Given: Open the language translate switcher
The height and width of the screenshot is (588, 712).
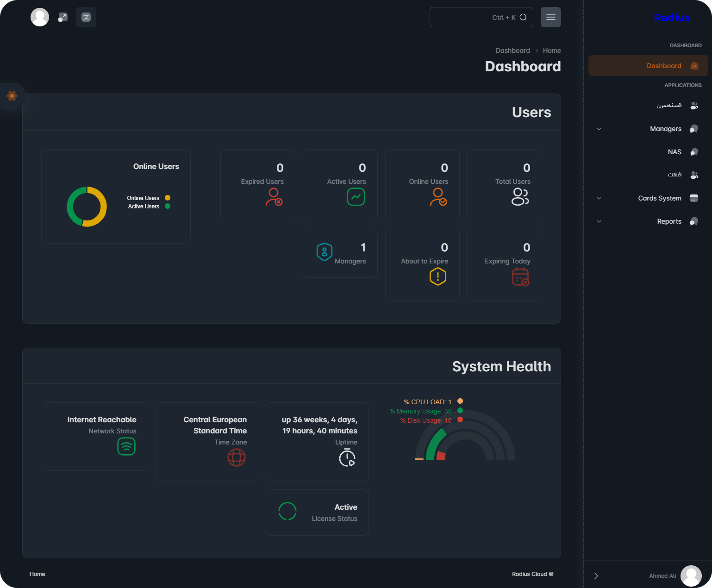Looking at the screenshot, I should [x=86, y=17].
